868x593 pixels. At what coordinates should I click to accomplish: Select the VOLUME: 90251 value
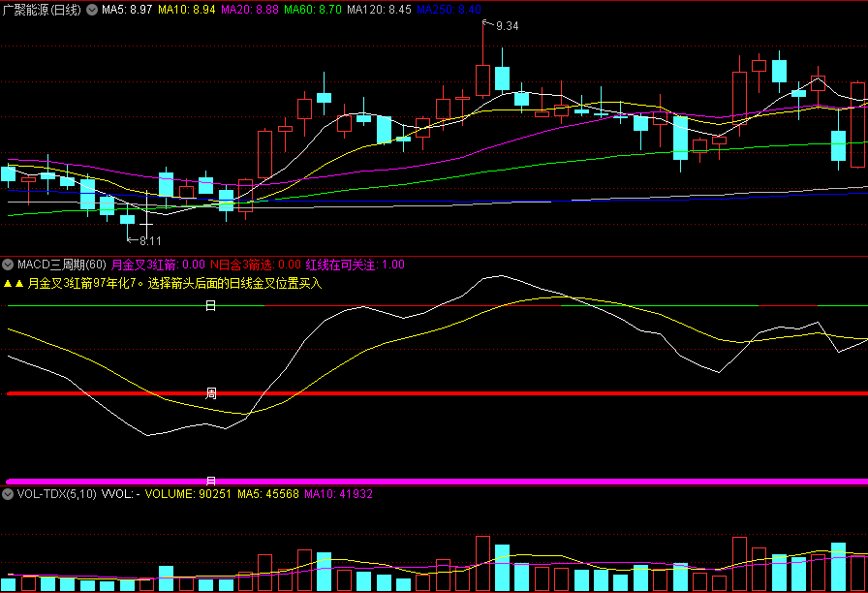(188, 494)
